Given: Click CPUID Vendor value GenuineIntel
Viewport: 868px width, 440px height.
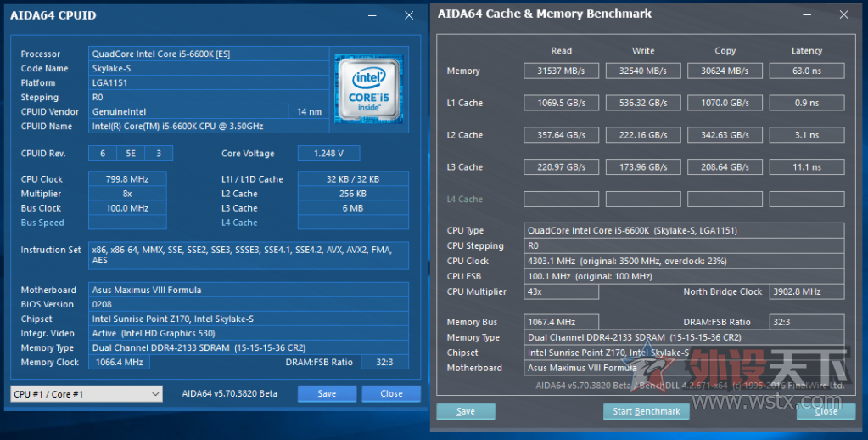Looking at the screenshot, I should pos(188,111).
